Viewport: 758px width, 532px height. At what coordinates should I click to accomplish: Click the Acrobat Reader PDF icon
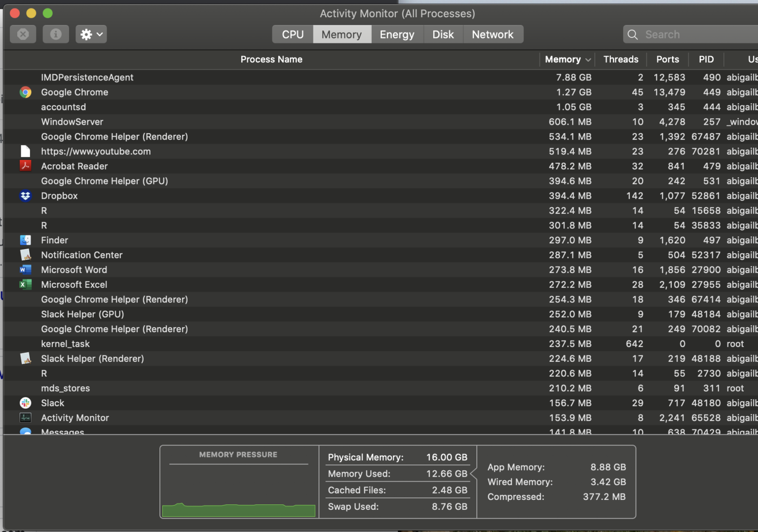[x=25, y=166]
